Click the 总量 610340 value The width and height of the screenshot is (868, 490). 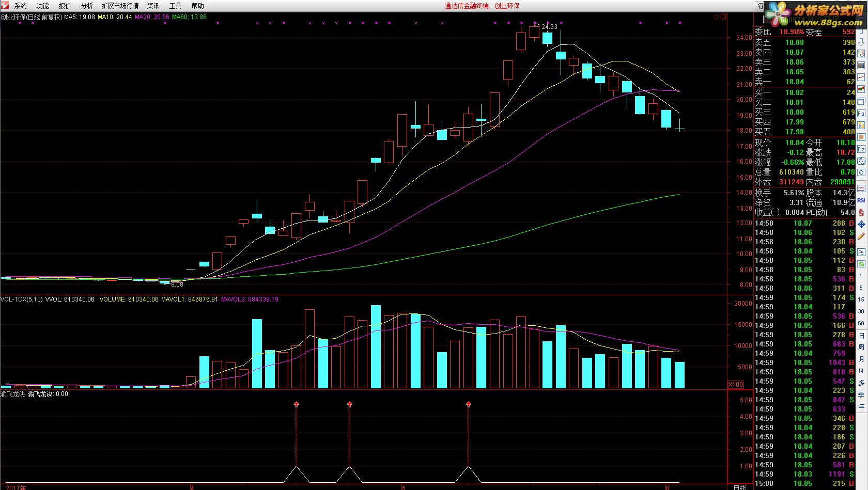[792, 172]
